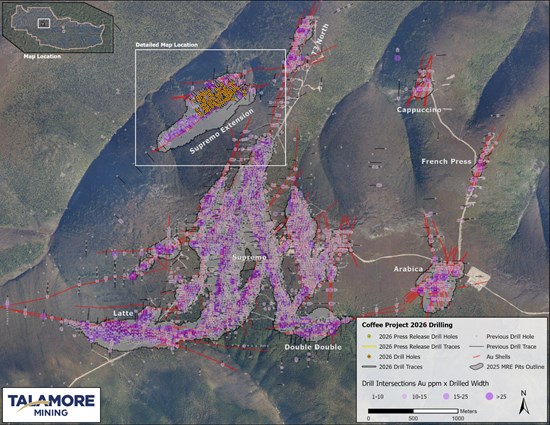Screen dimensions: 550x425
Task: Click the 2026 Drill Holes orange legend dot
Action: click(x=369, y=357)
